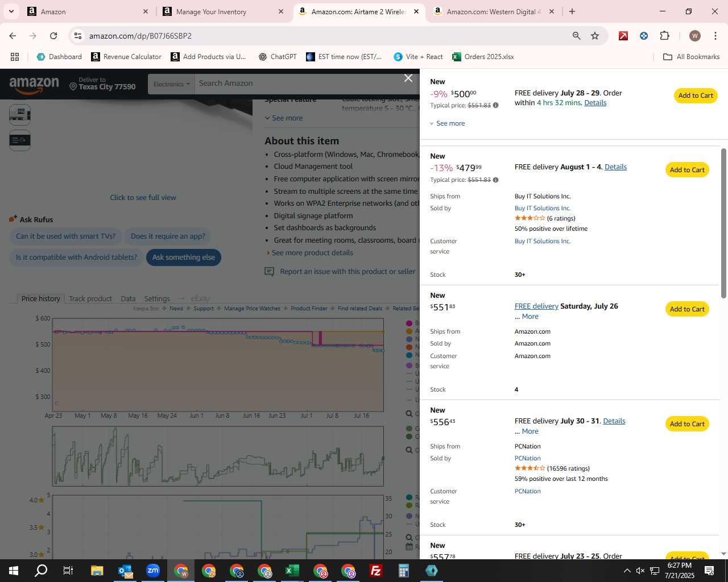Switch to the Track product tab
The height and width of the screenshot is (582, 728).
(90, 298)
